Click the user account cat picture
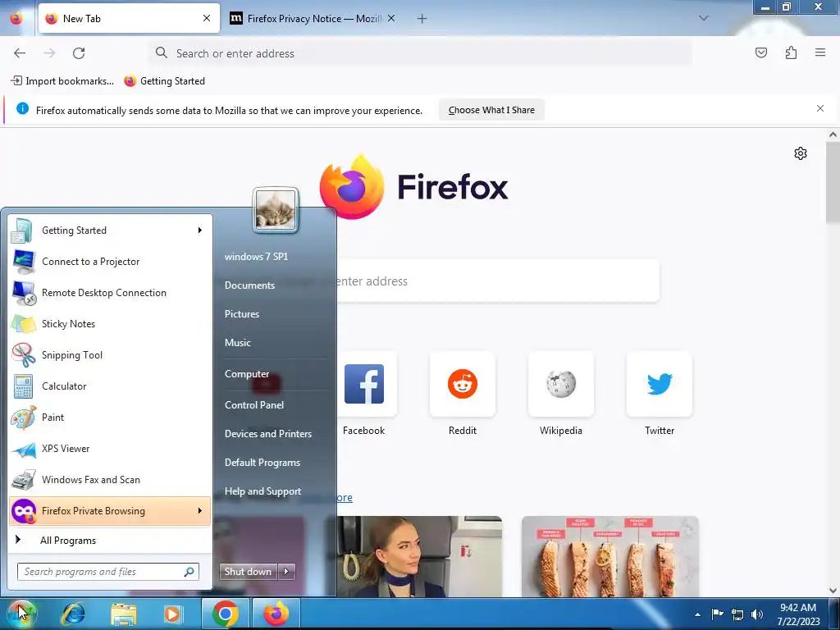 point(276,210)
